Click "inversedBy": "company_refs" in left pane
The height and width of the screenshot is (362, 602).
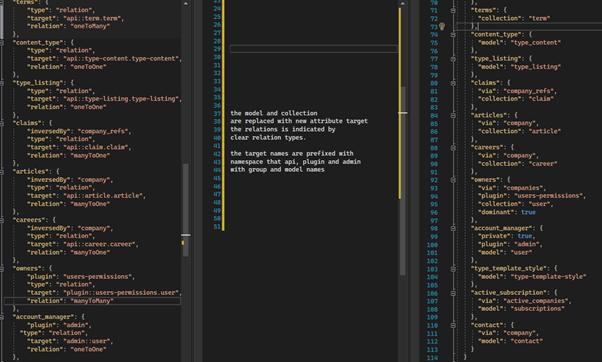pyautogui.click(x=79, y=131)
